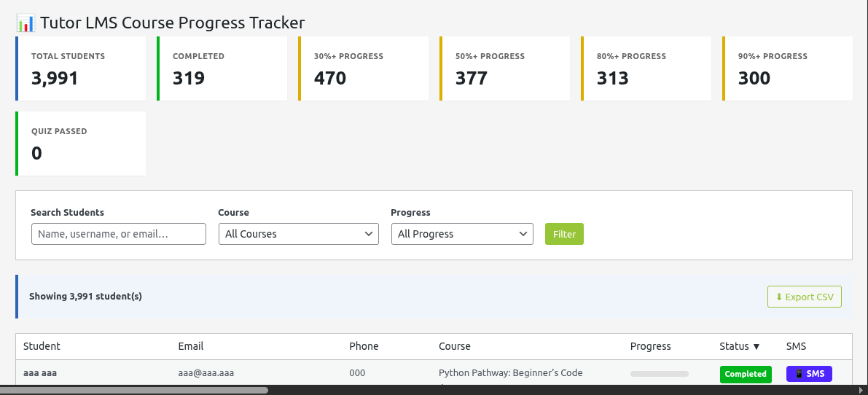Click the 80%+ Progress 313 card
Image resolution: width=868 pixels, height=395 pixels.
(646, 69)
